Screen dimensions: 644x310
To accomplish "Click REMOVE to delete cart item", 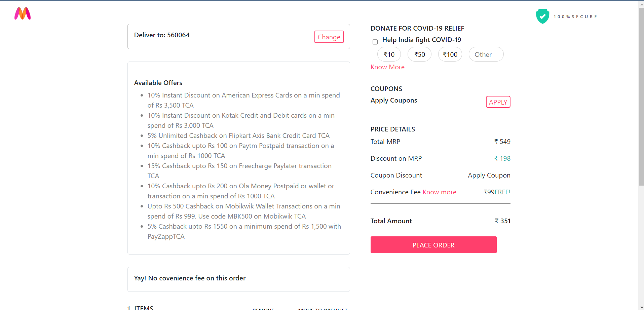I will point(263,308).
